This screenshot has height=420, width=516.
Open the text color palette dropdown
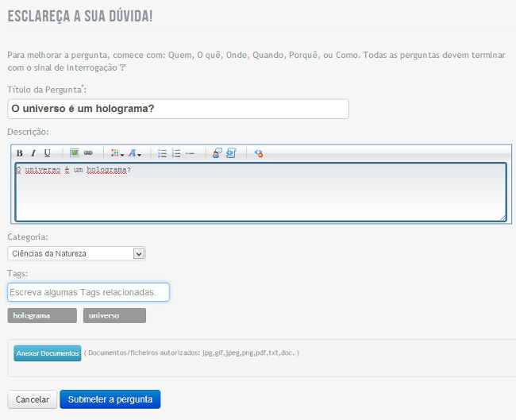pos(116,153)
